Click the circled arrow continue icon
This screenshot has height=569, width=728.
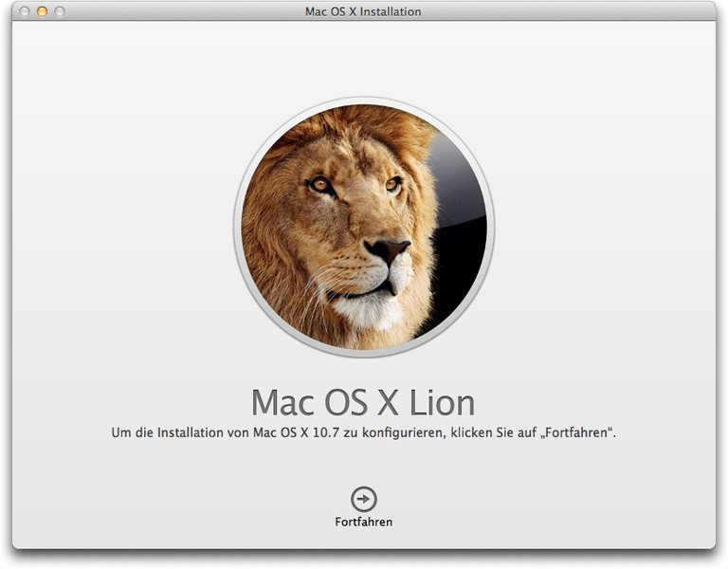tap(364, 500)
